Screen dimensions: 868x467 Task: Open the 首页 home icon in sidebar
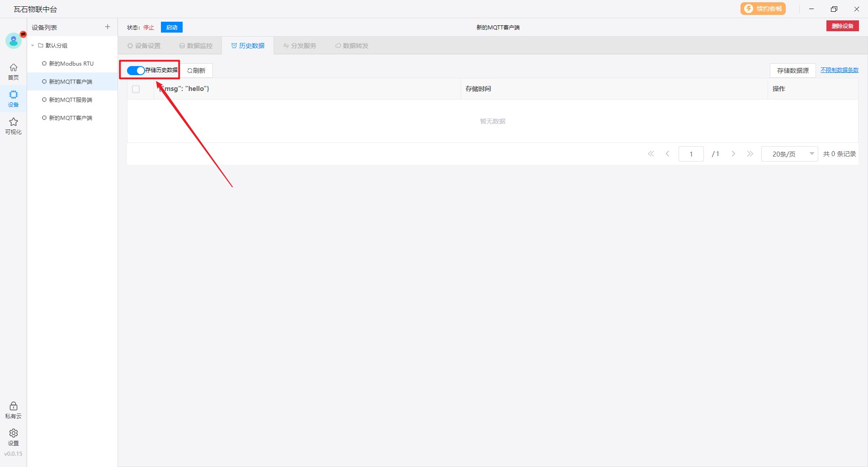(x=14, y=71)
